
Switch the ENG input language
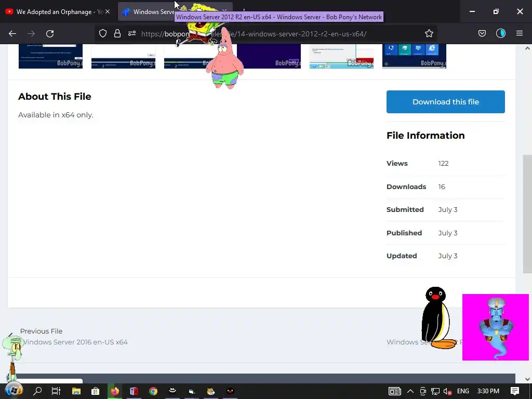point(463,391)
